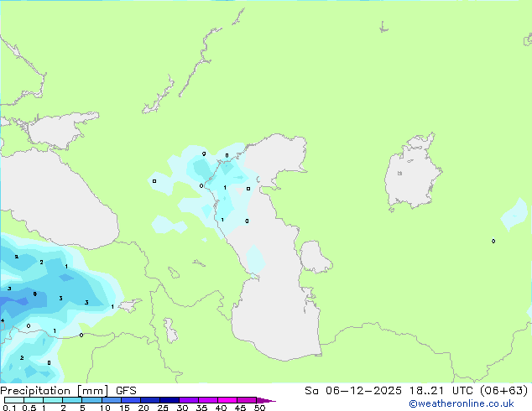Click the legend value label '25'
The image size is (532, 411).
pyautogui.click(x=163, y=408)
